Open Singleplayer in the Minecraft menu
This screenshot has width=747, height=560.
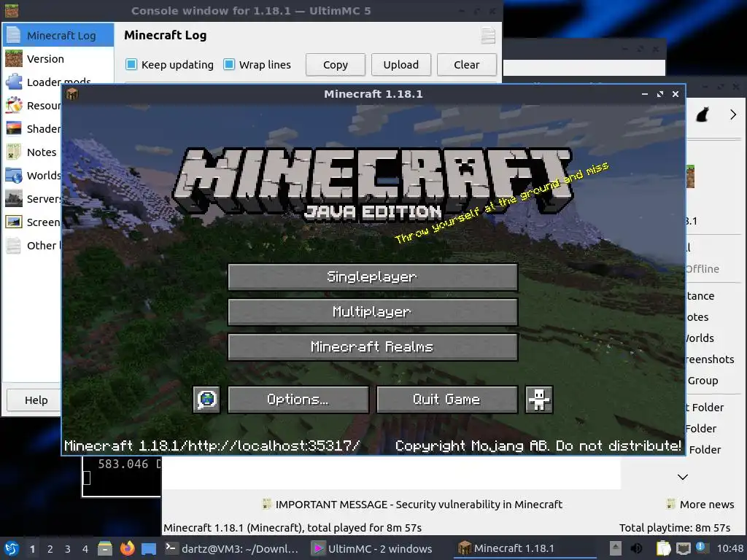click(373, 276)
